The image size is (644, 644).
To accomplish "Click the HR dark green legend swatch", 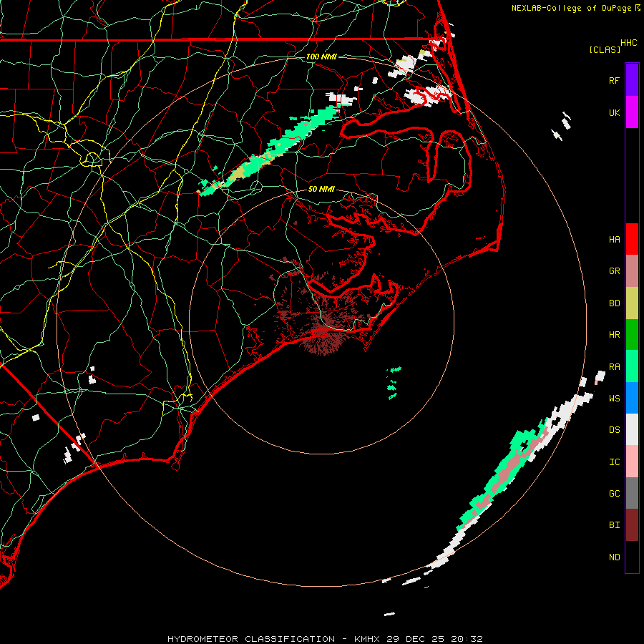I will pyautogui.click(x=632, y=335).
